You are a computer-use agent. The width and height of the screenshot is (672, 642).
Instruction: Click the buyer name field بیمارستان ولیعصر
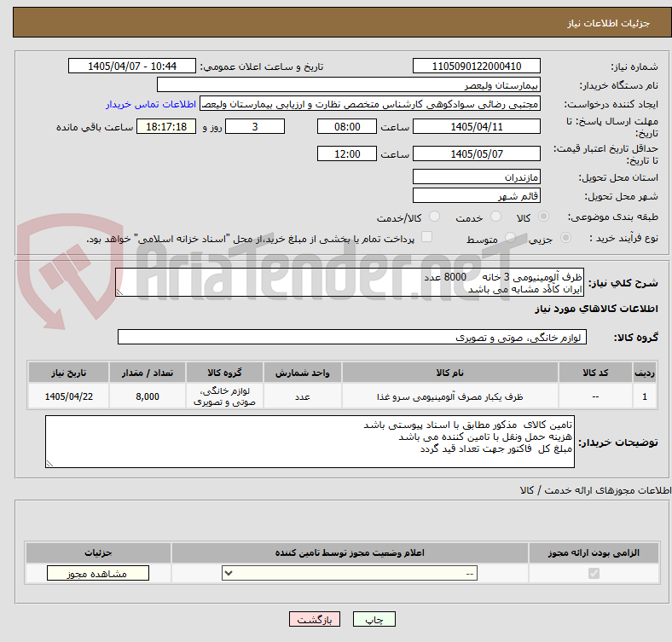(x=349, y=85)
